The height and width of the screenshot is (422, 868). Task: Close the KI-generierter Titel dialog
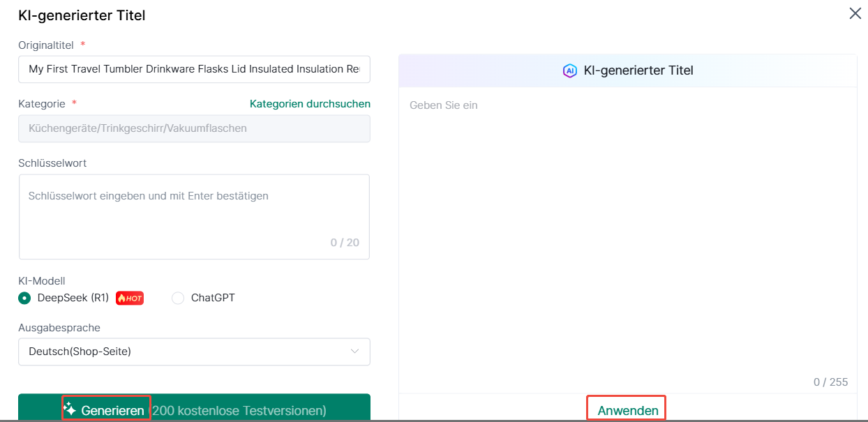(855, 13)
